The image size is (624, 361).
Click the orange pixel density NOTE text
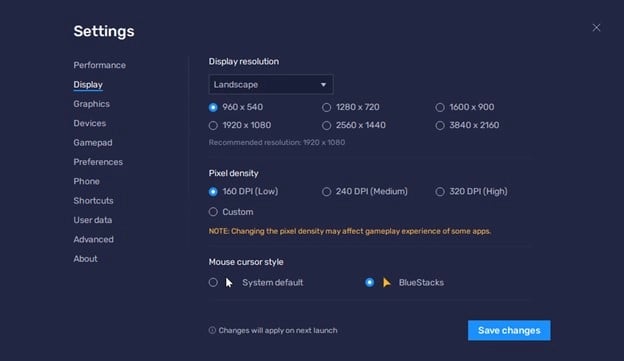350,231
